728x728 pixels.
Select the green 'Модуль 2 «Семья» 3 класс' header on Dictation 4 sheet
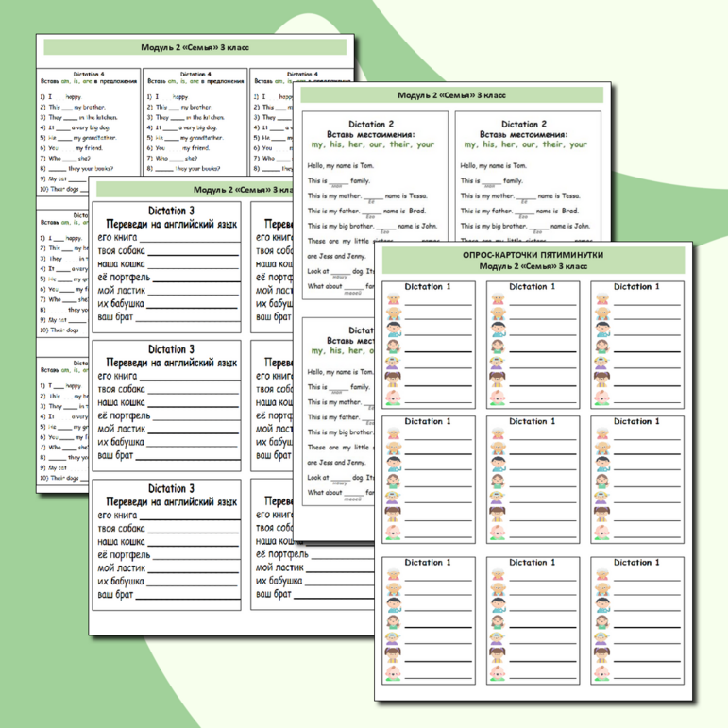(x=195, y=46)
